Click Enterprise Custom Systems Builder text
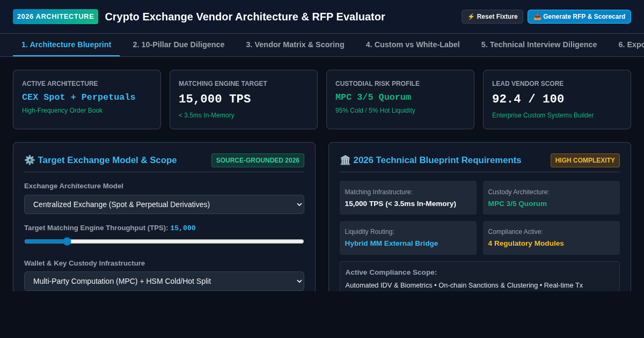 [x=543, y=115]
